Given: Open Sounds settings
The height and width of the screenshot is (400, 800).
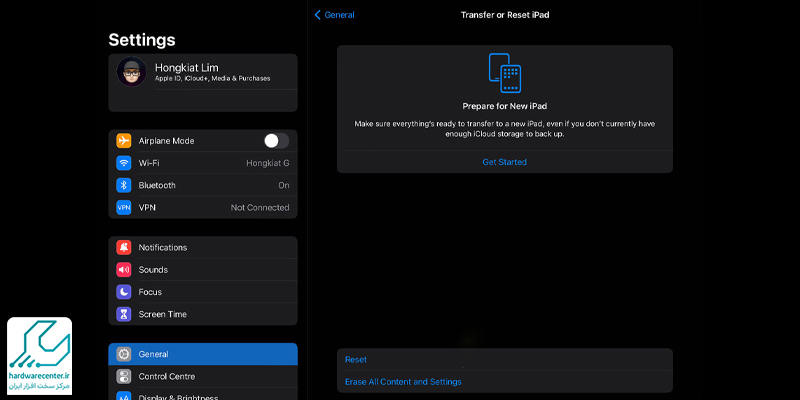Looking at the screenshot, I should (203, 269).
